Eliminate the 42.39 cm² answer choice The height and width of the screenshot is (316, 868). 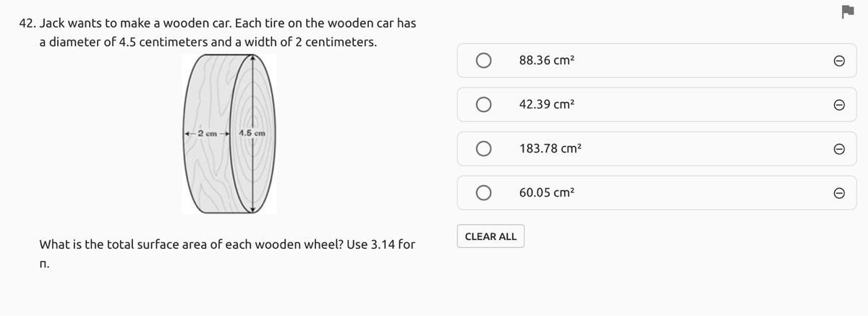coord(838,105)
